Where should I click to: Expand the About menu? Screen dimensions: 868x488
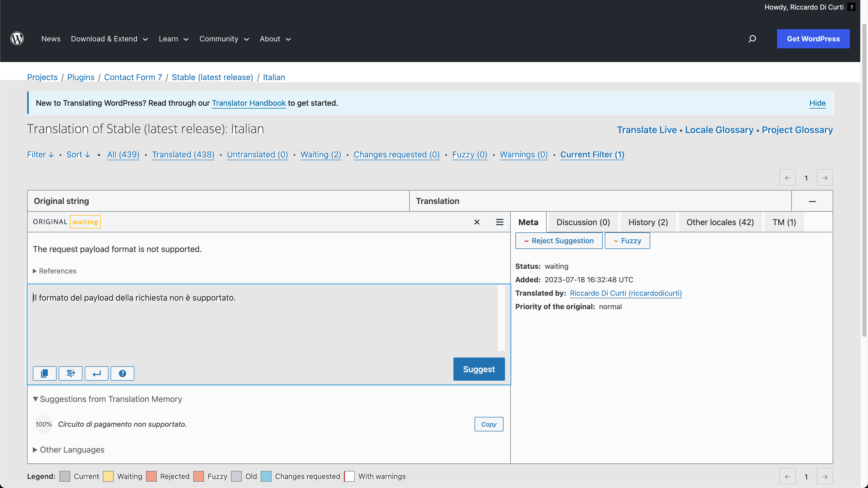275,39
